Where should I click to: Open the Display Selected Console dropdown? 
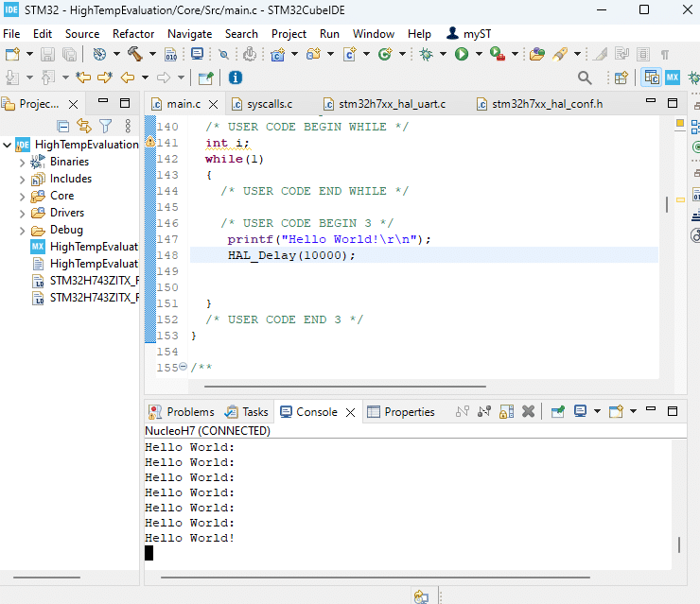[x=597, y=411]
